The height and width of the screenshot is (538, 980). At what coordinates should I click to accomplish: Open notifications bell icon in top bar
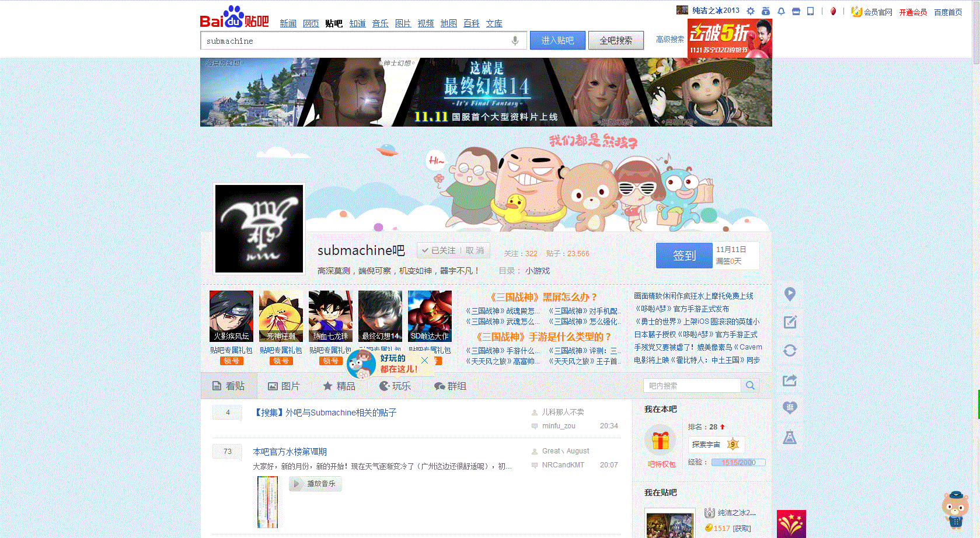coord(781,11)
